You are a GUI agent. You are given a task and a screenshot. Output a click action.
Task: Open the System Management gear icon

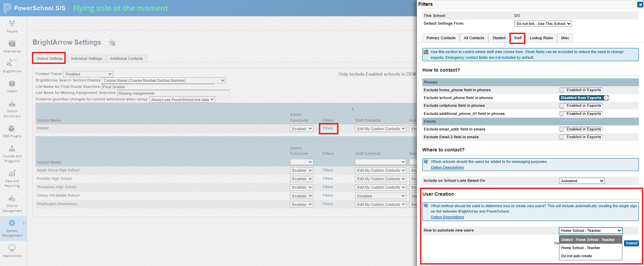point(12,223)
